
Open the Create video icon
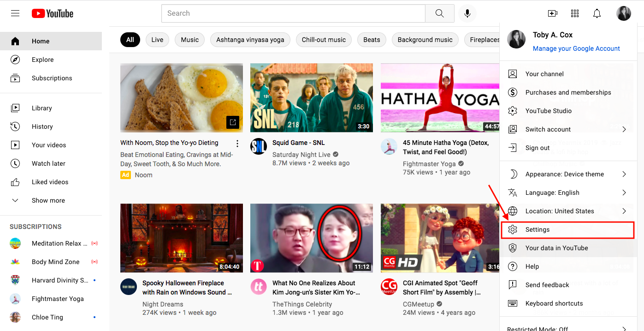point(553,13)
